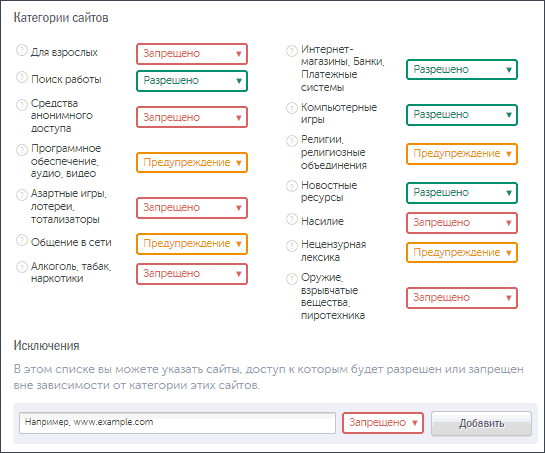Click the Исключения heading
Viewport: 545px width, 453px height.
coord(46,346)
